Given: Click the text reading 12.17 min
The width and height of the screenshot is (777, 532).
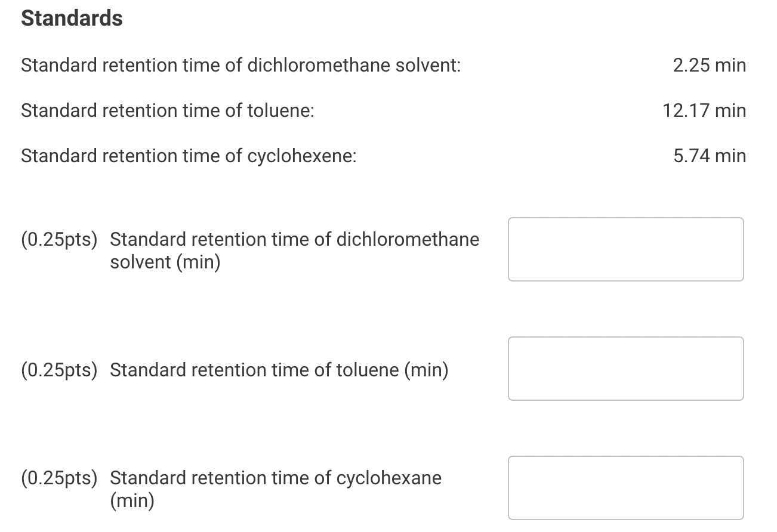Looking at the screenshot, I should [704, 110].
